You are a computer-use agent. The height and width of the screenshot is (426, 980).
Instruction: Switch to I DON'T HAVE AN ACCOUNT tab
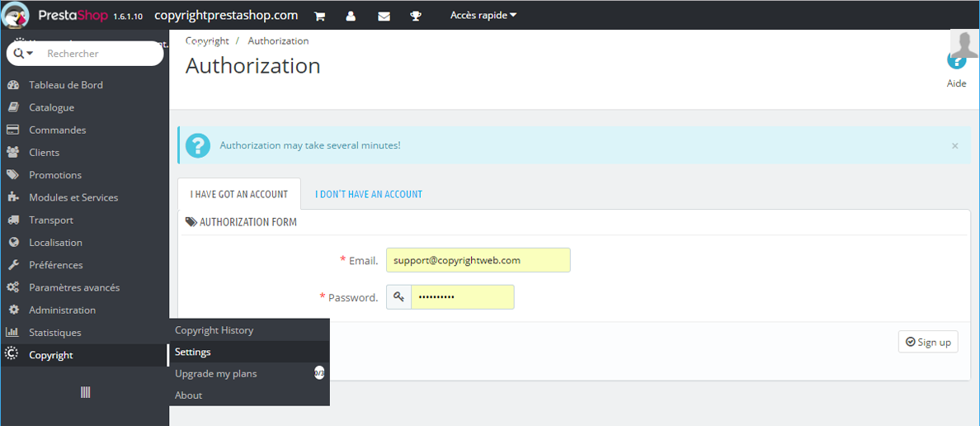tap(369, 194)
